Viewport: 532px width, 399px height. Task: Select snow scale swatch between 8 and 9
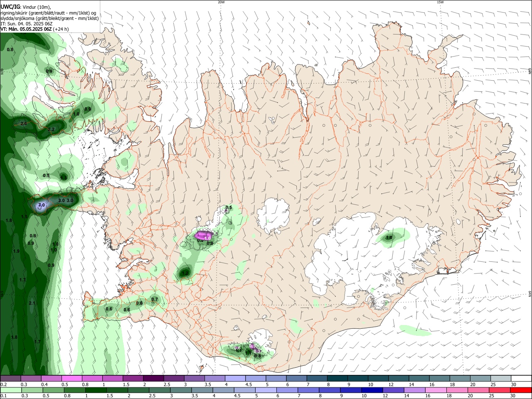click(337, 378)
